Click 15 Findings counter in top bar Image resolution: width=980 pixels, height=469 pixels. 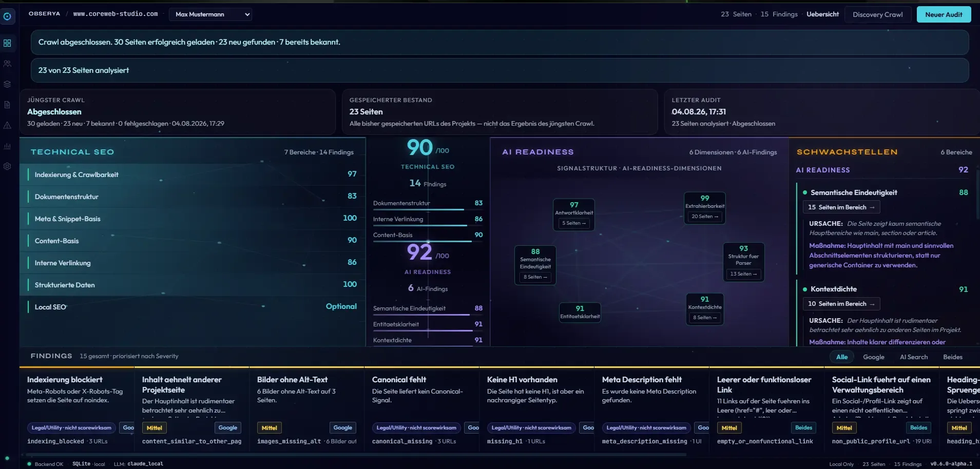tap(779, 14)
